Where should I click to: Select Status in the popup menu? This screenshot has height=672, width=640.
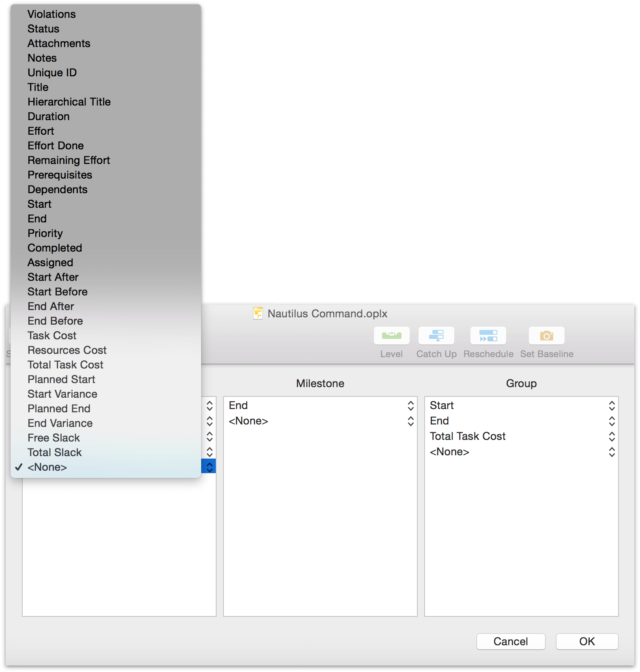tap(106, 29)
